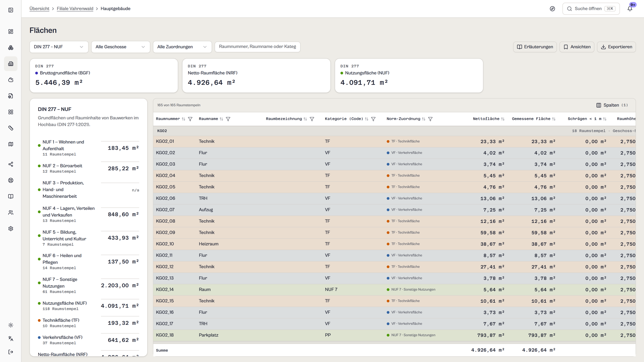644x362 pixels.
Task: Click the Erläuterungen button
Action: click(535, 47)
